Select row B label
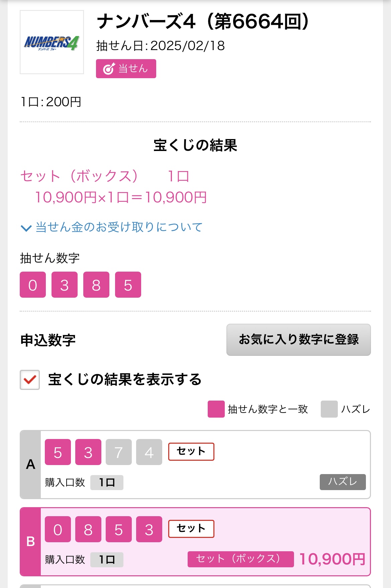Screen dimensions: 391x588 point(30,542)
